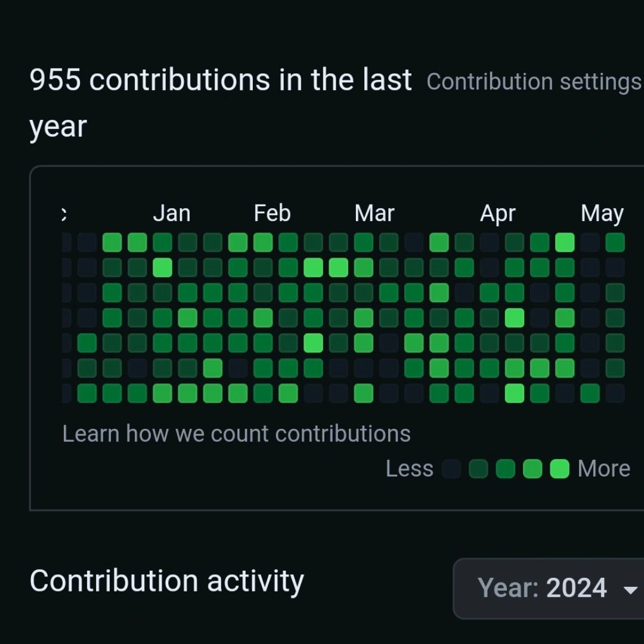Click the Mar month label

click(x=374, y=213)
